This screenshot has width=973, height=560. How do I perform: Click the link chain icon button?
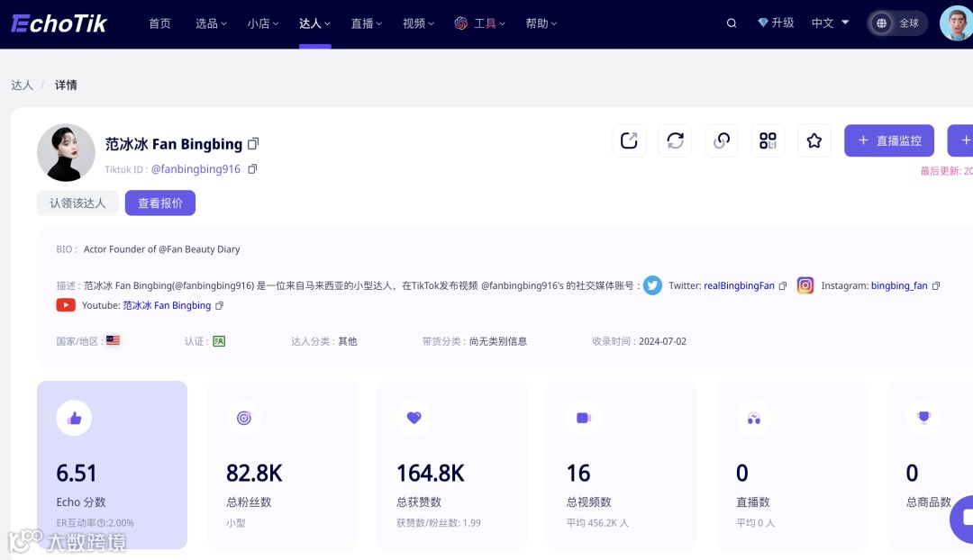coord(722,140)
